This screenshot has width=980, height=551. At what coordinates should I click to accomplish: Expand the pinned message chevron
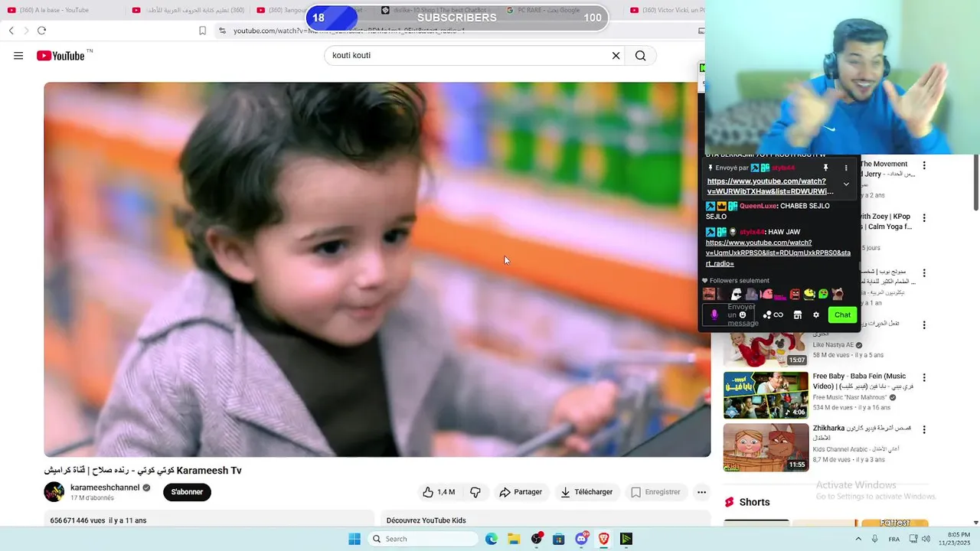(846, 184)
